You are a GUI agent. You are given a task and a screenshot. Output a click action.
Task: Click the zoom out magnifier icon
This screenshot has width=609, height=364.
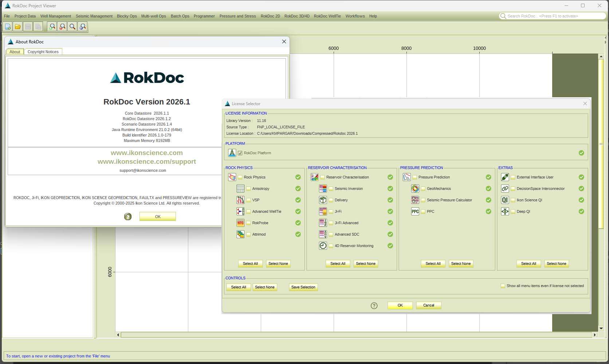(x=62, y=27)
